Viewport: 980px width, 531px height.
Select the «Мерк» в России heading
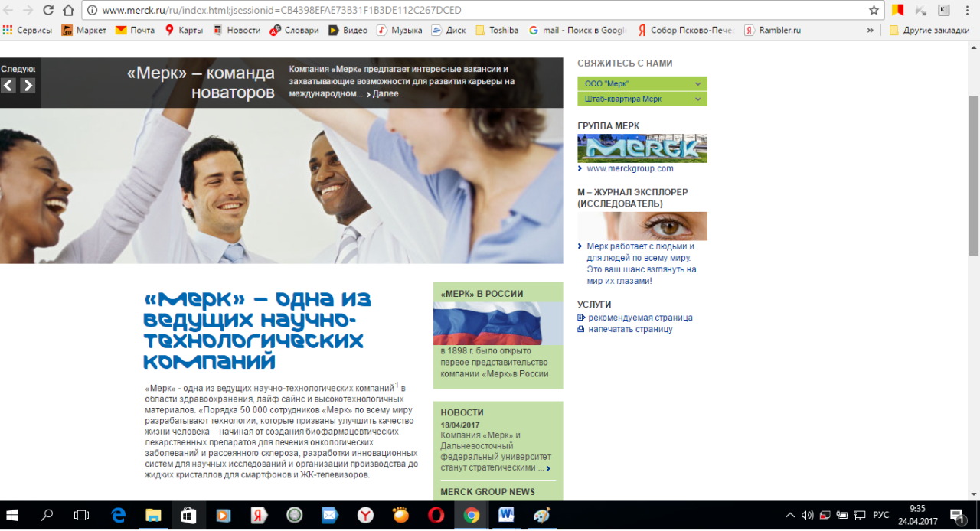[482, 293]
